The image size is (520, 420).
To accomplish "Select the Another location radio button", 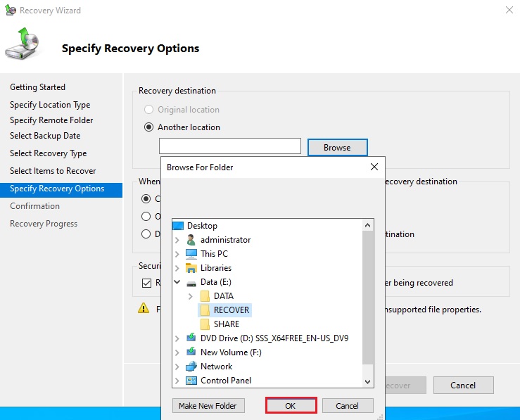I will (148, 127).
